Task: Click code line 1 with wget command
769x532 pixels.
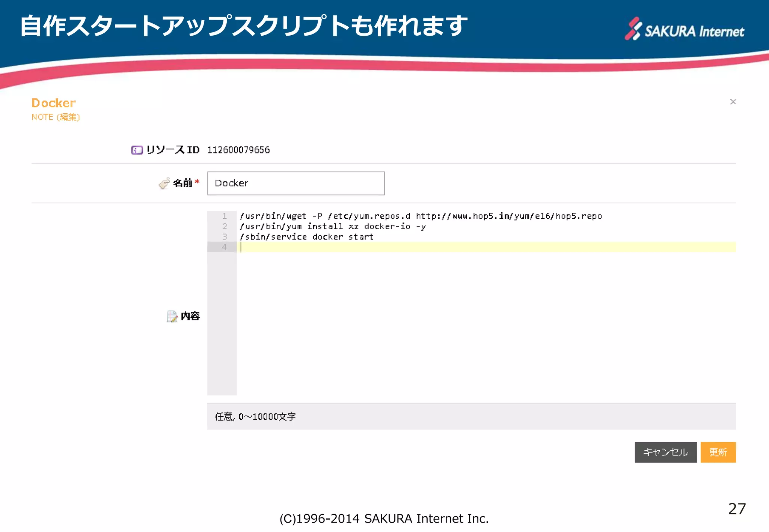Action: (421, 216)
